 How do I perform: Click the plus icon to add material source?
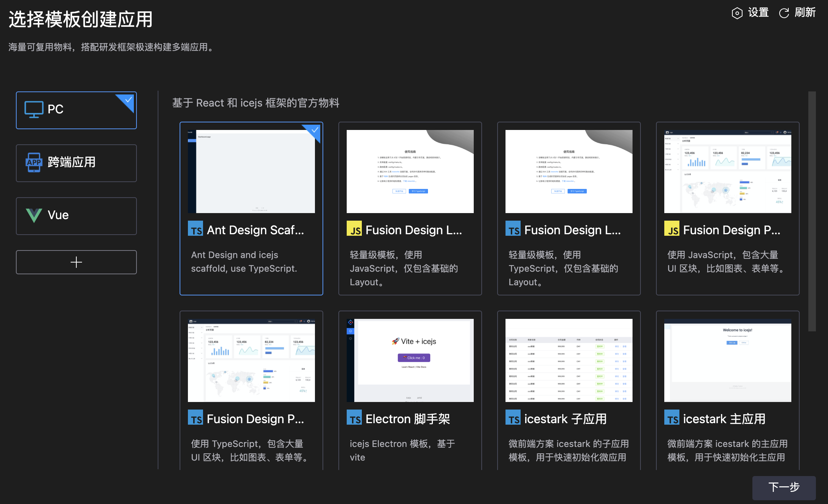[x=76, y=262]
